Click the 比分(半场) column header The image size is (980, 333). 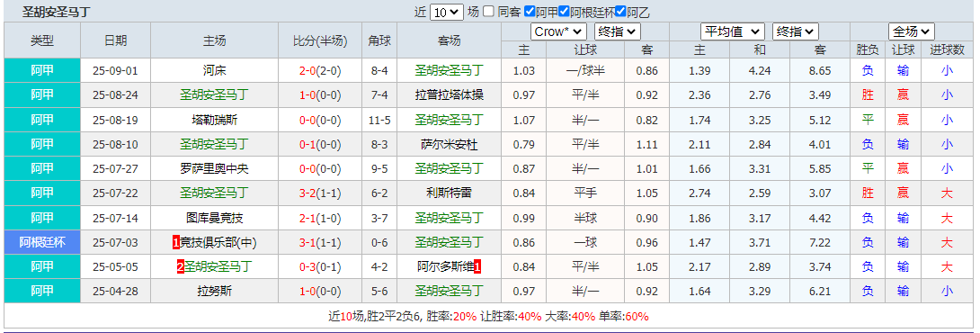[x=320, y=40]
